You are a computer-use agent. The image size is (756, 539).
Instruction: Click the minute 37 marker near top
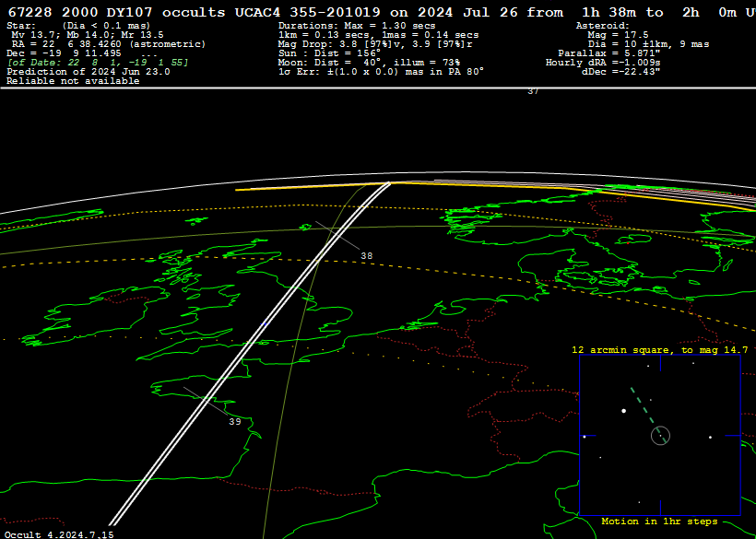pos(533,91)
